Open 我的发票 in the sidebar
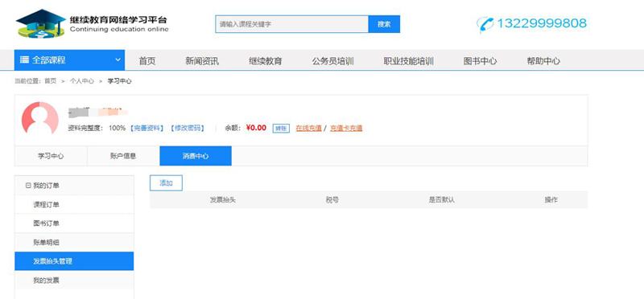This screenshot has width=644, height=299. point(74,281)
